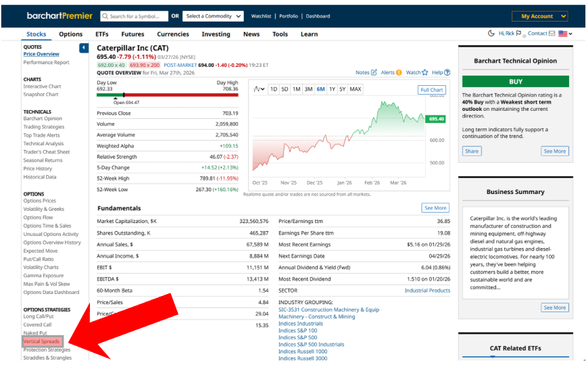Open Trader's Cheat Sheet link
The image size is (588, 371).
(47, 152)
